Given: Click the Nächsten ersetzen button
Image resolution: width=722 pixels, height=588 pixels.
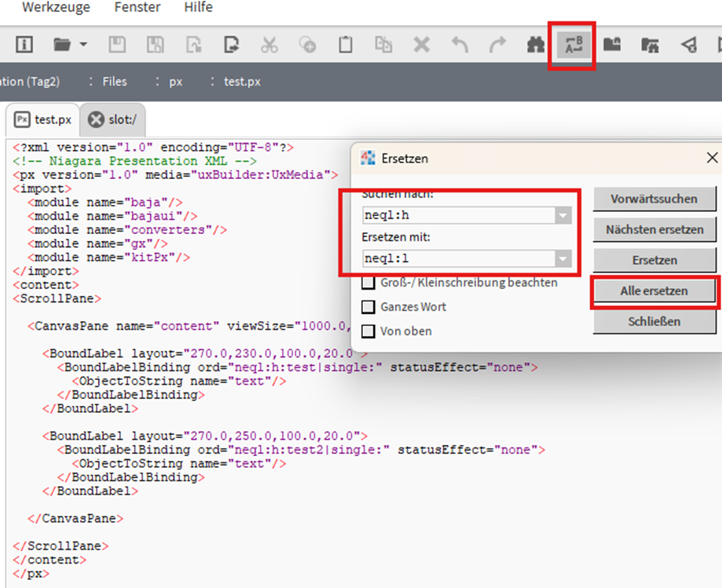Looking at the screenshot, I should point(654,229).
